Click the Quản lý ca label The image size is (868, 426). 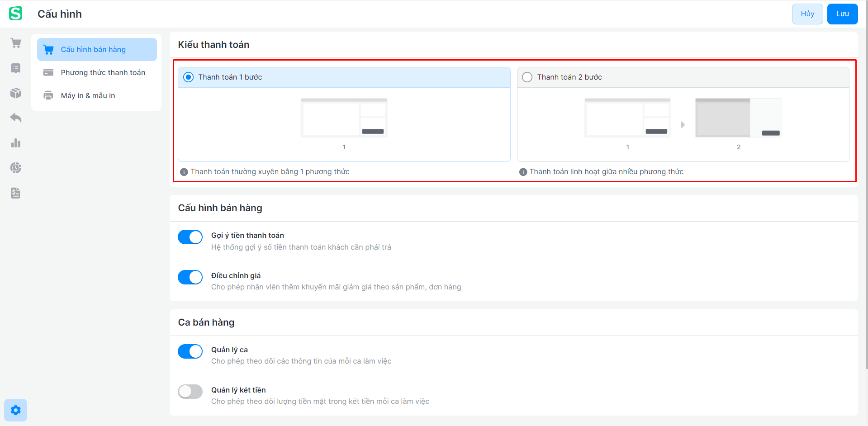(229, 350)
